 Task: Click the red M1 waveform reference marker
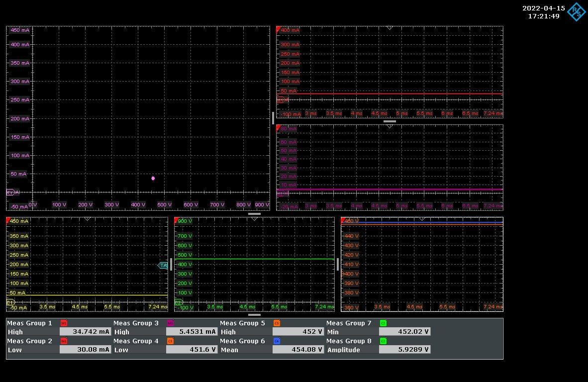coord(281,100)
